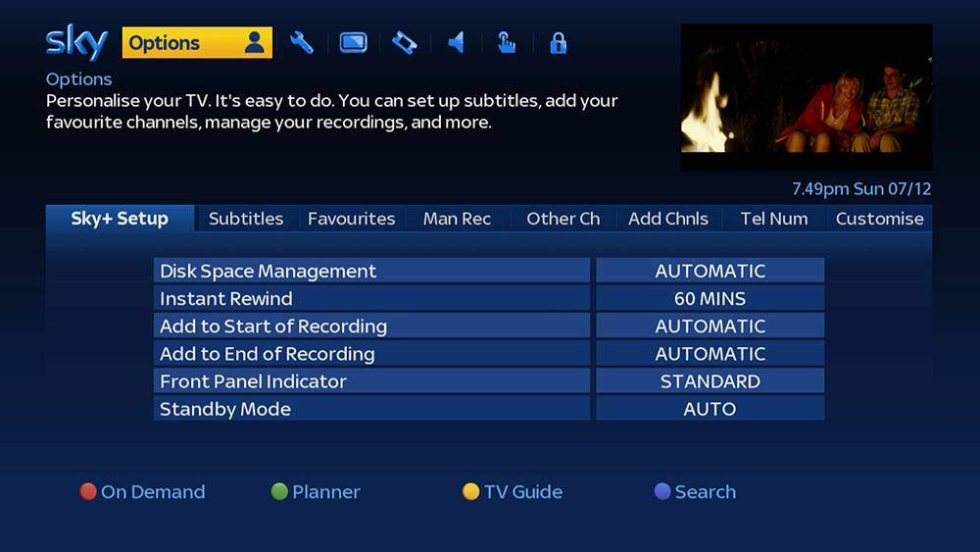The image size is (980, 552).
Task: Open the pointing hand icon menu
Action: click(x=507, y=43)
